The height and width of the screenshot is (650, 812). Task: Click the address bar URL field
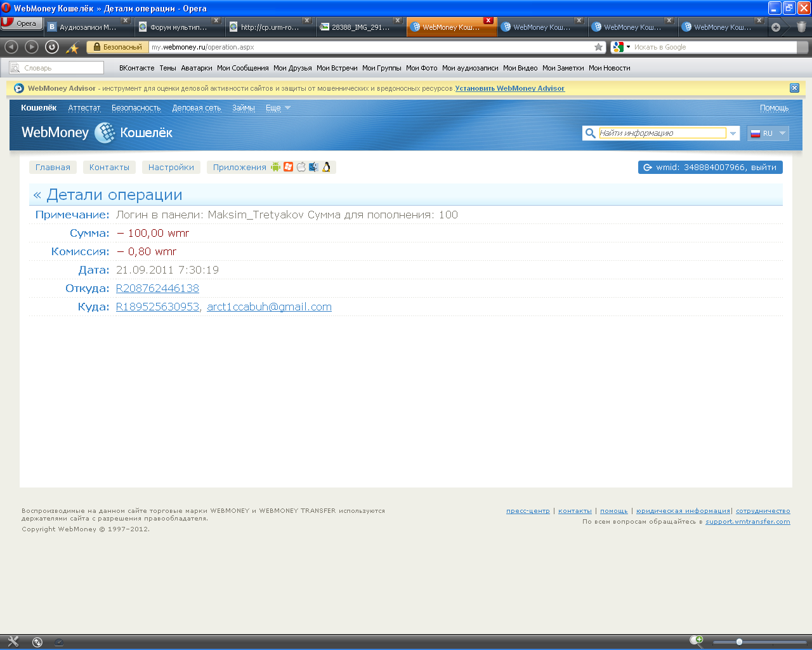pos(371,47)
